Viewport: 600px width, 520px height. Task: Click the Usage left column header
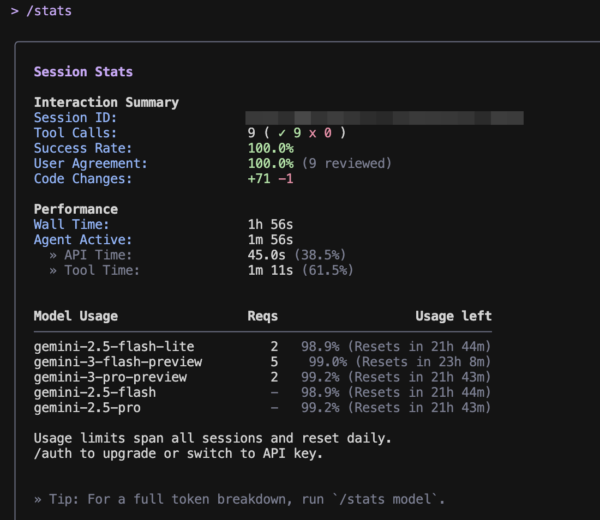click(x=453, y=316)
